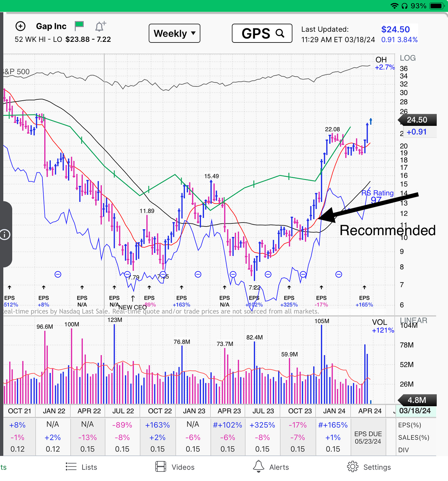Tap the circled-minus marker above JAN 23

tap(198, 274)
